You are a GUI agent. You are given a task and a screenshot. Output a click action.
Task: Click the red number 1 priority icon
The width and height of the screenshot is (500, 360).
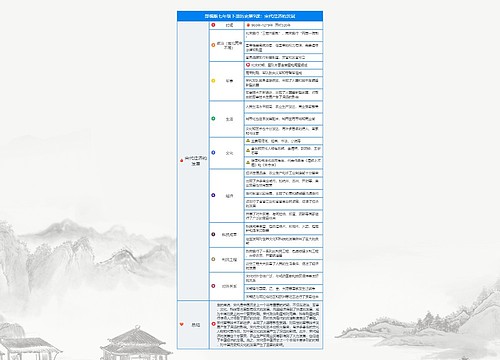click(x=213, y=25)
